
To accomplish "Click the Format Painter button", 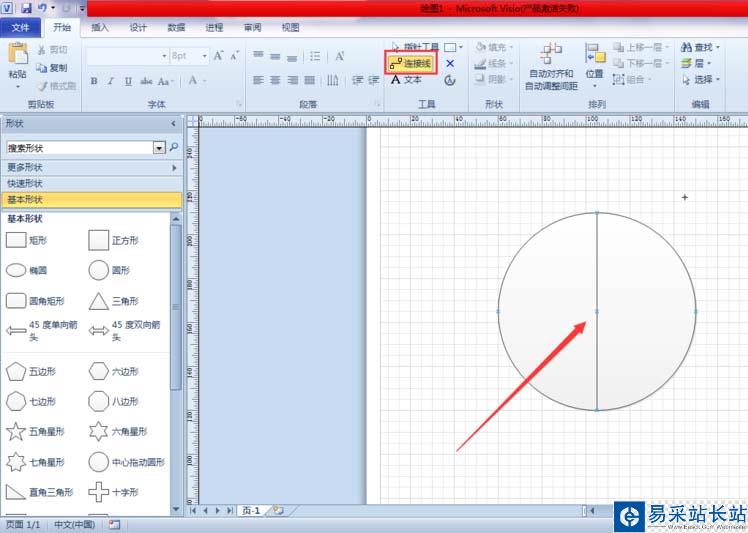I will tap(57, 86).
